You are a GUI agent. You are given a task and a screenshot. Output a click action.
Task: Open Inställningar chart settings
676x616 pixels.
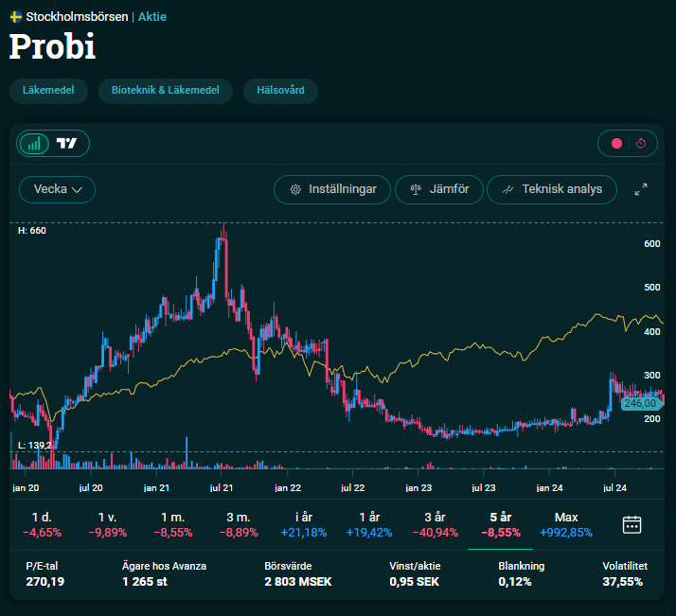pos(332,189)
